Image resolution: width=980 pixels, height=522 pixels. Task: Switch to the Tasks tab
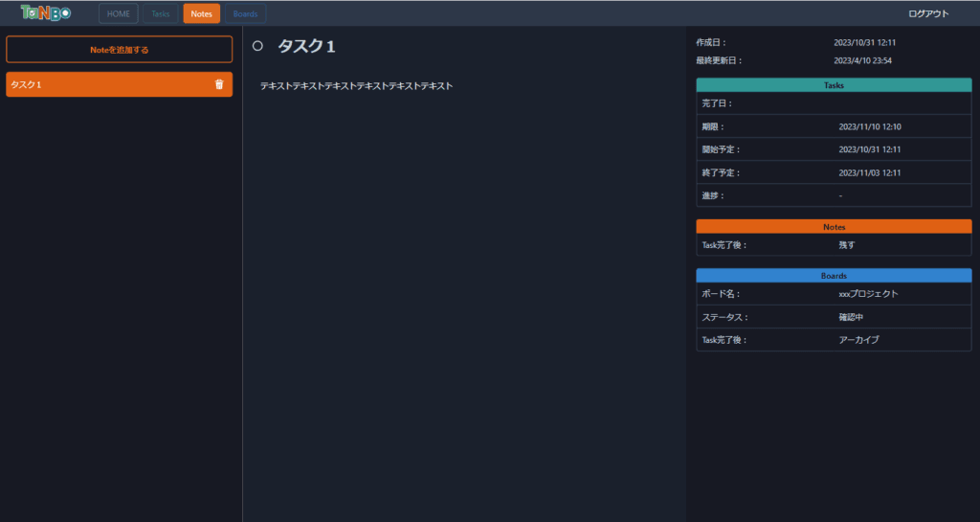[160, 13]
